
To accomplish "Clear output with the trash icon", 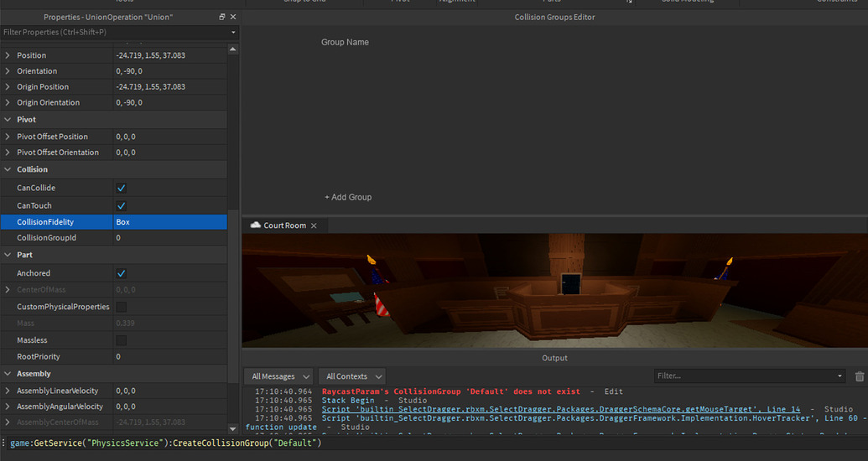I will click(859, 376).
